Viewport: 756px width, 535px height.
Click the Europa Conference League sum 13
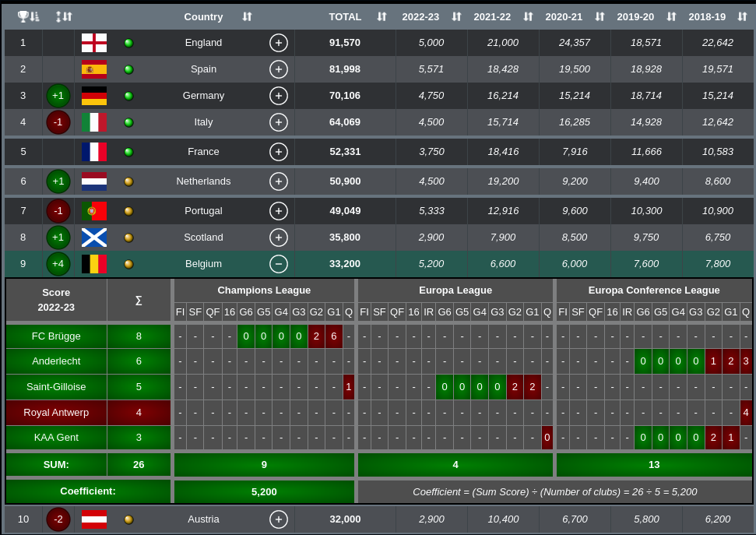[654, 465]
